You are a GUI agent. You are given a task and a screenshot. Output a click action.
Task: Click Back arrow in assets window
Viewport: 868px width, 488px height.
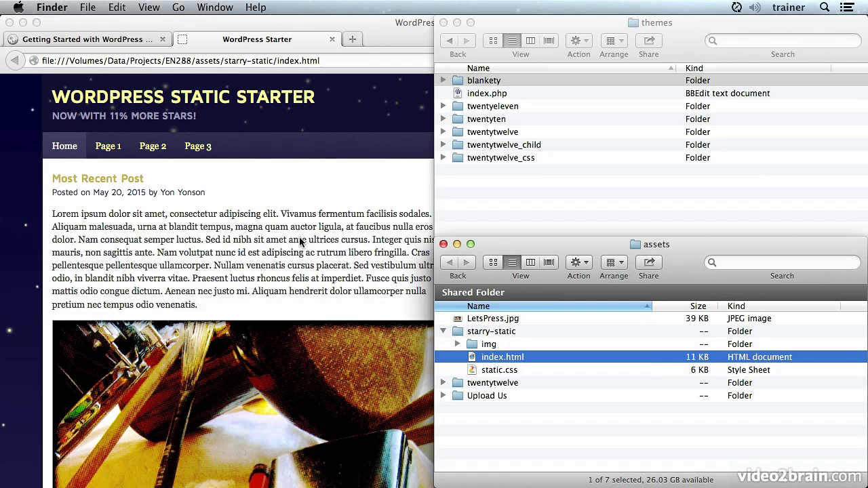pyautogui.click(x=449, y=262)
